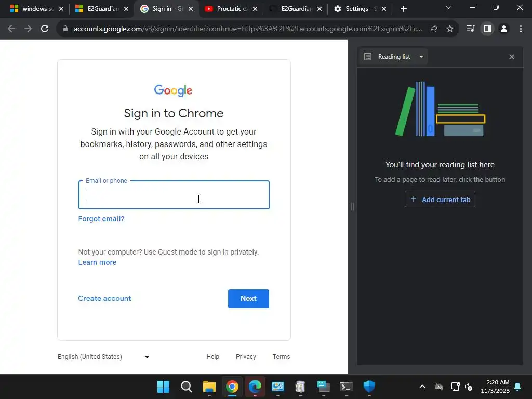Open Chrome's three-dot menu
Screen dimensions: 532x399
[x=521, y=29]
